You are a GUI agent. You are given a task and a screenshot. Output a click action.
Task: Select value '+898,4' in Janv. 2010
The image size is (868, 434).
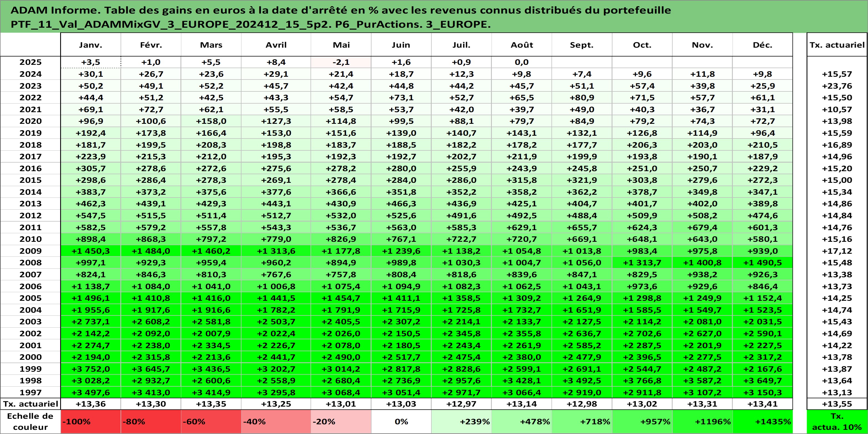click(91, 239)
